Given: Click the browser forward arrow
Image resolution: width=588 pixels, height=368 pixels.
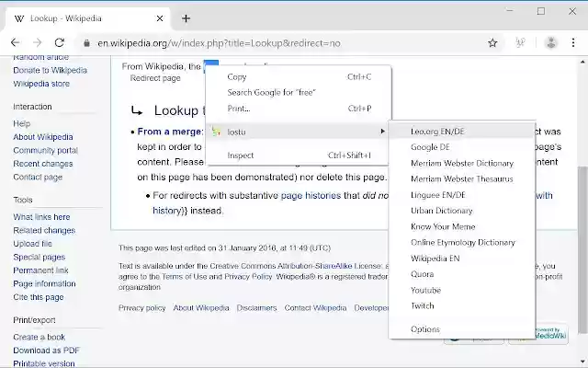Looking at the screenshot, I should point(37,43).
